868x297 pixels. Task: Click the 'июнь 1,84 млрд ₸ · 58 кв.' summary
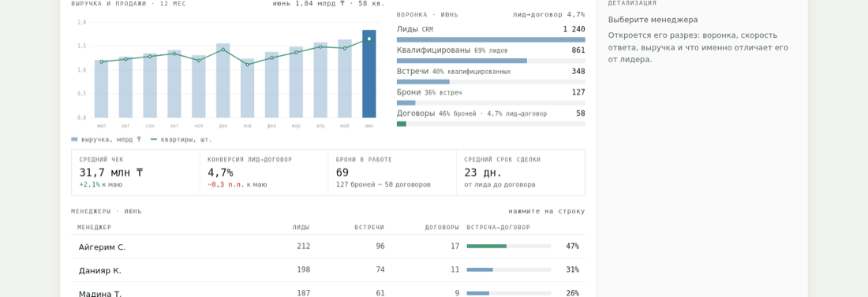point(329,3)
